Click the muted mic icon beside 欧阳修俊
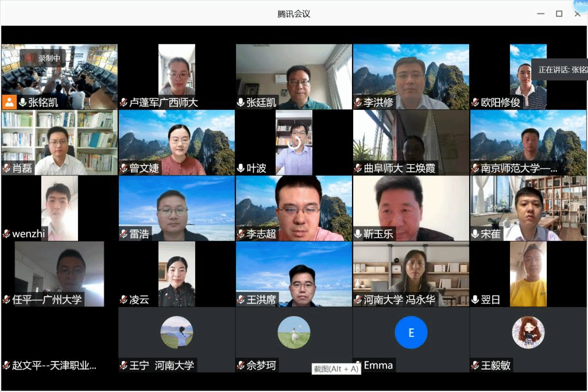This screenshot has height=392, width=588. coord(475,102)
